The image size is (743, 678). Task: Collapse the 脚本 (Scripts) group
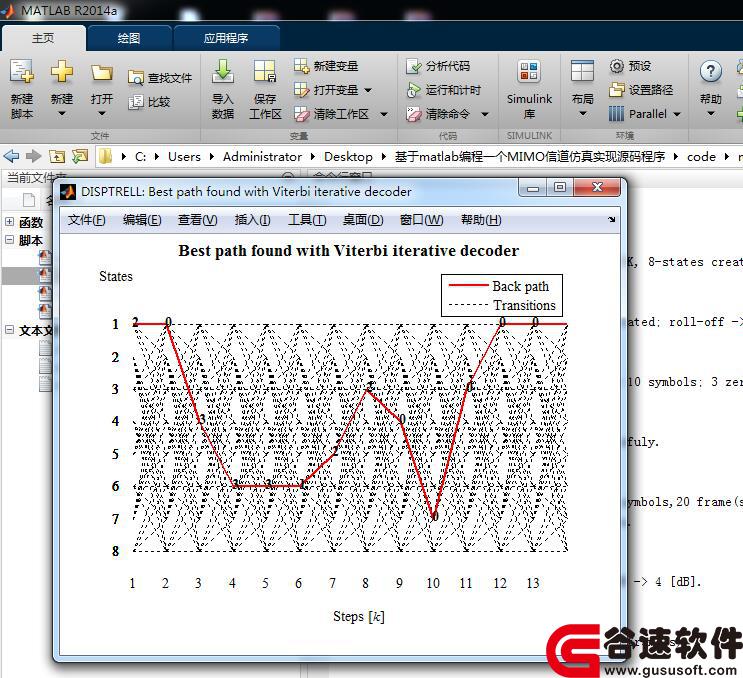point(9,240)
